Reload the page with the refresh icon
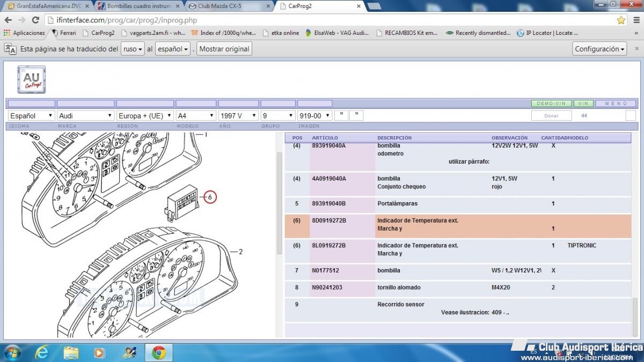 [x=35, y=20]
